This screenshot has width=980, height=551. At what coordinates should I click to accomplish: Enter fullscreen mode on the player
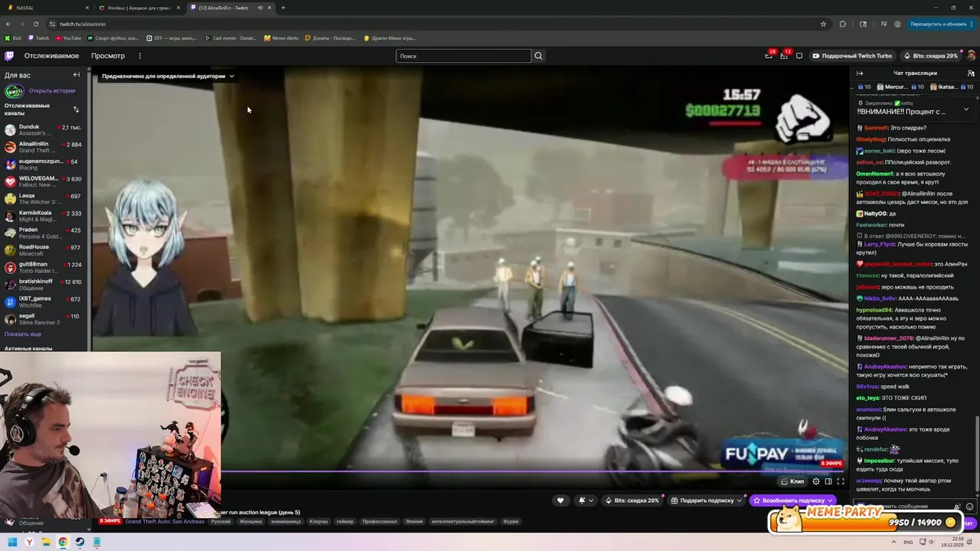(x=841, y=481)
